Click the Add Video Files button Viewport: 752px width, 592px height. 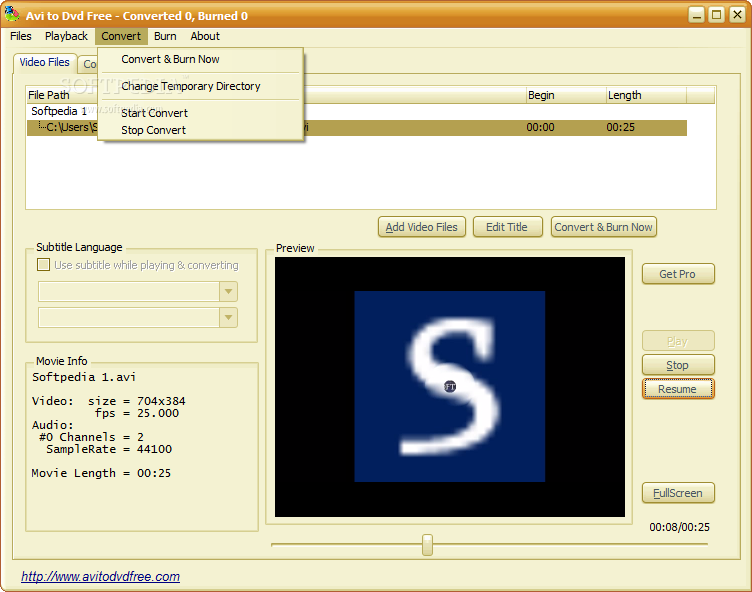[422, 227]
